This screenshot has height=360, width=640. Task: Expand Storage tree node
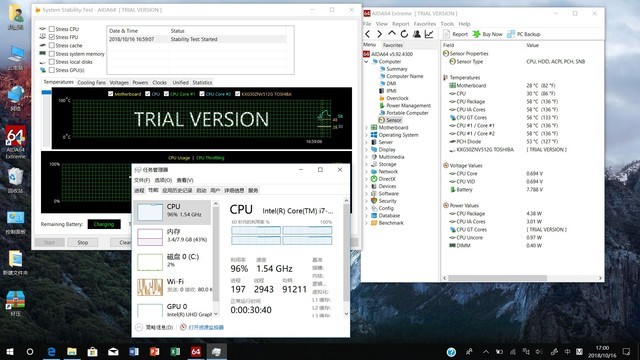366,164
